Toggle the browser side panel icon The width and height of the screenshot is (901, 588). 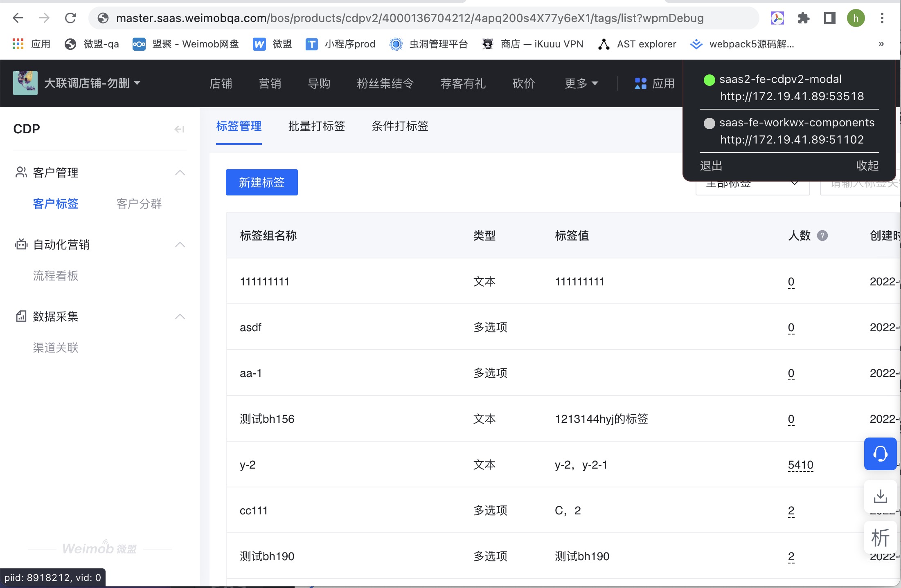(829, 18)
